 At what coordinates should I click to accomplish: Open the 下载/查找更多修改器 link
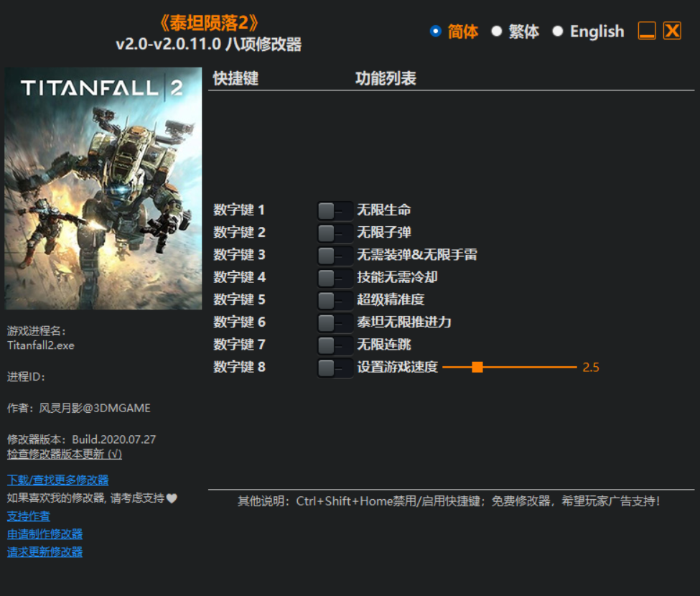click(57, 480)
